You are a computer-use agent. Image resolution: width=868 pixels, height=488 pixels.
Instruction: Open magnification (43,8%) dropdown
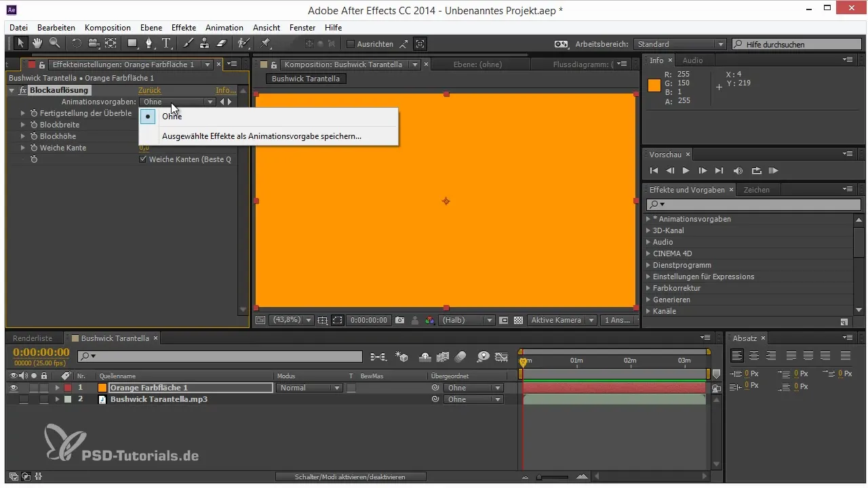(291, 320)
